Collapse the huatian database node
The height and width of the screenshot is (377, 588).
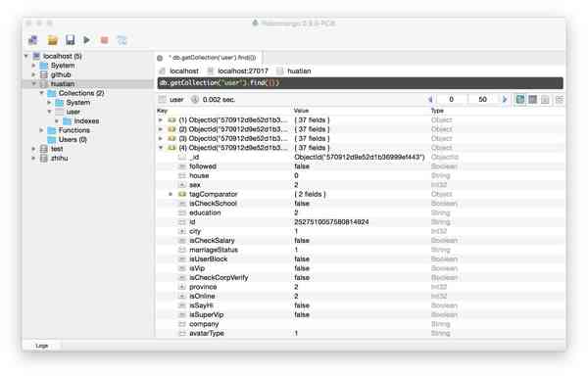[x=33, y=83]
